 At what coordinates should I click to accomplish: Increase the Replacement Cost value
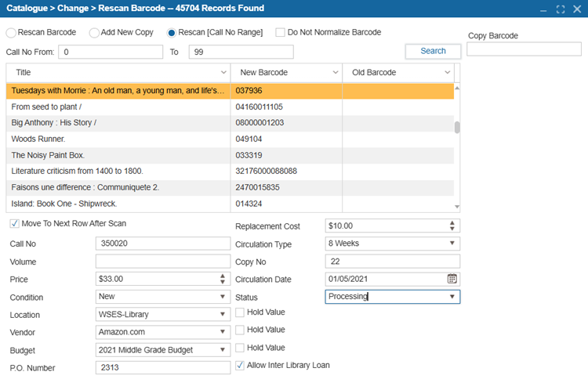(x=452, y=223)
